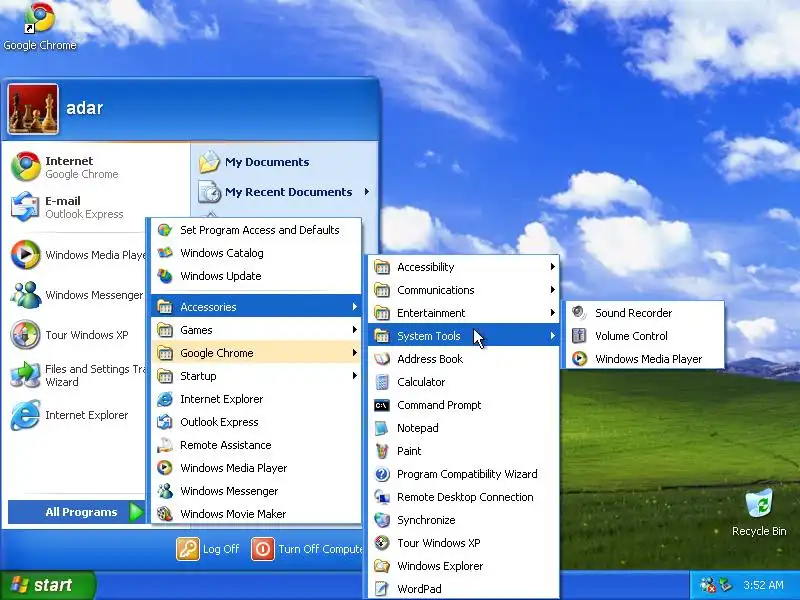This screenshot has height=600, width=800.
Task: Click All Programs green arrow button
Action: click(136, 512)
